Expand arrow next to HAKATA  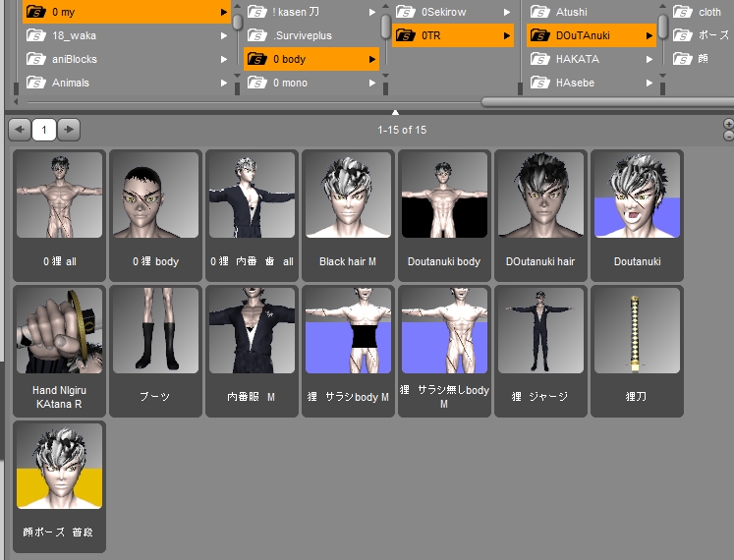pos(649,60)
